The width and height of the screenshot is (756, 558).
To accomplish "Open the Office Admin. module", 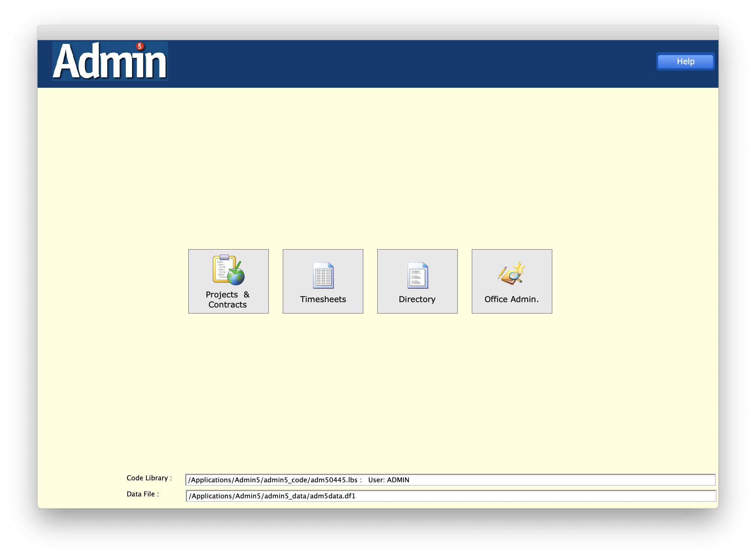I will tap(511, 299).
